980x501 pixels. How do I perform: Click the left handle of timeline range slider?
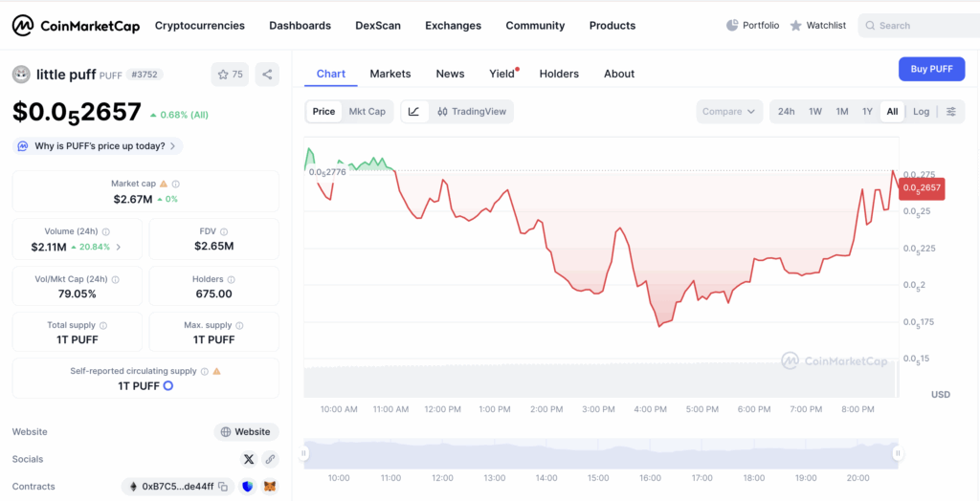pos(305,453)
